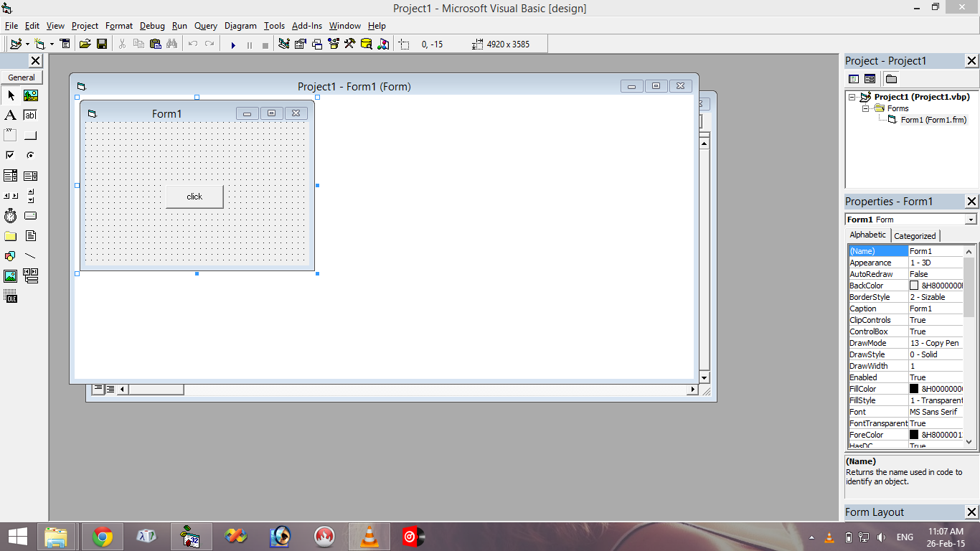980x551 pixels.
Task: Collapse the Forms folder node
Action: coord(865,109)
